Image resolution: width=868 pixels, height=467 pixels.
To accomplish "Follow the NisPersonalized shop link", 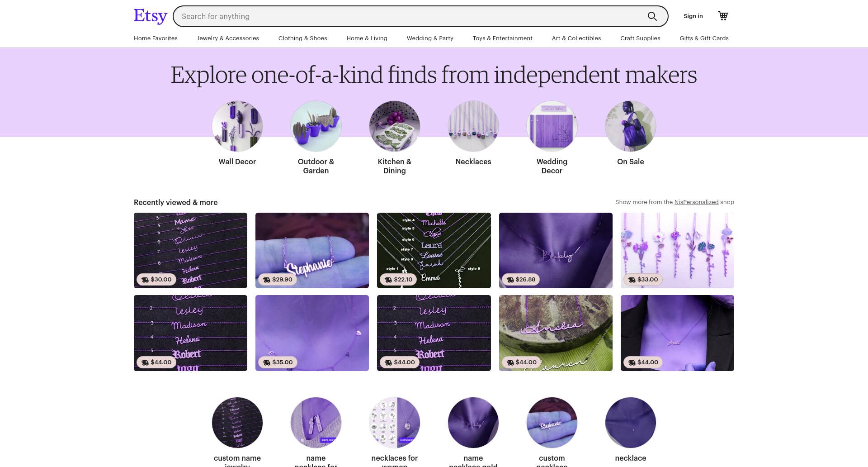I will click(x=696, y=202).
